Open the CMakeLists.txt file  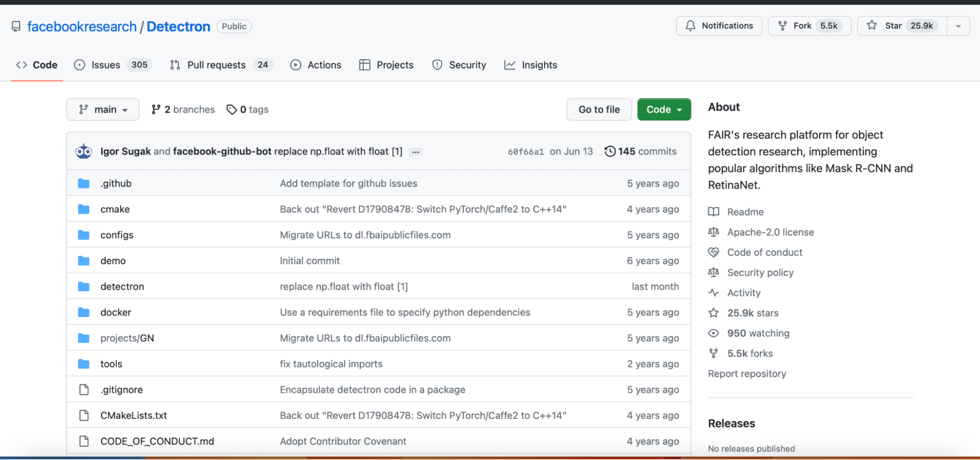pos(133,415)
